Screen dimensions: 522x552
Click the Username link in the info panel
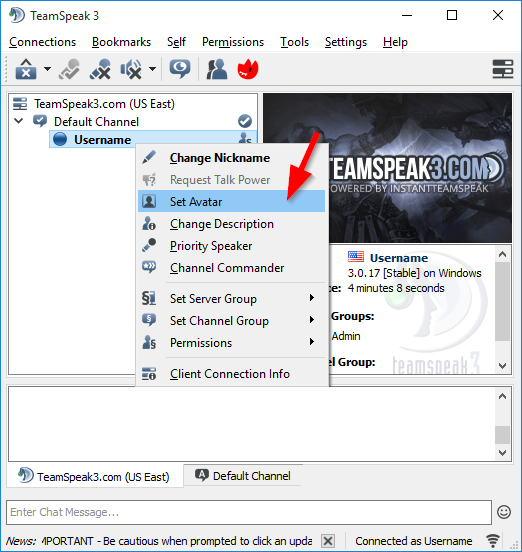click(399, 258)
